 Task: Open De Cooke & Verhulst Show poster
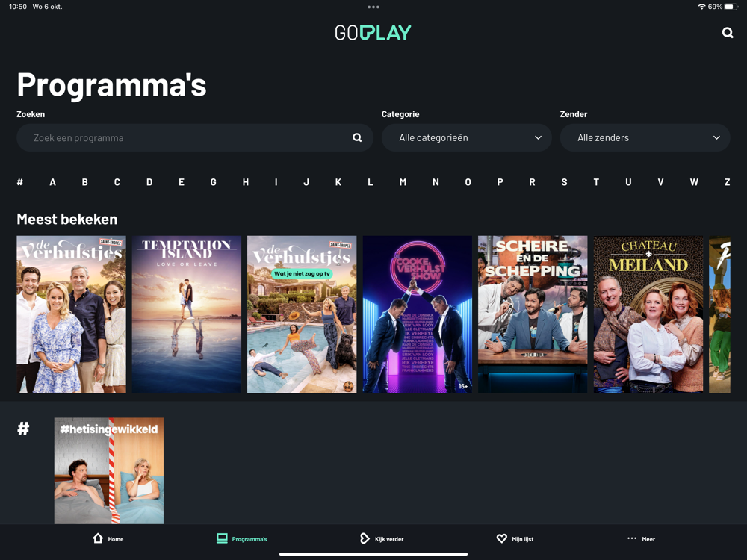coord(418,314)
